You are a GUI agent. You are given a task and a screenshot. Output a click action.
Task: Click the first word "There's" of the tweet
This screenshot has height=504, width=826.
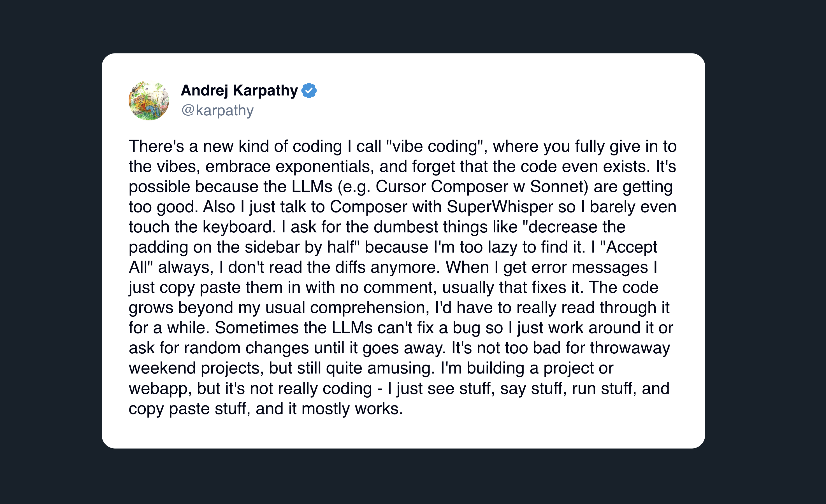click(156, 146)
